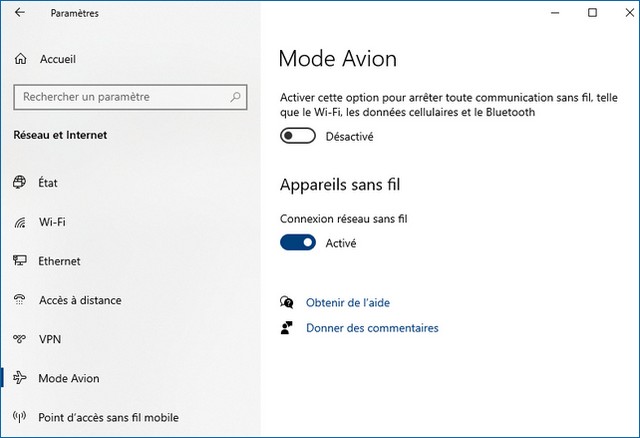Disable Connexion réseau sans fil toggle
The height and width of the screenshot is (438, 640).
coord(298,242)
